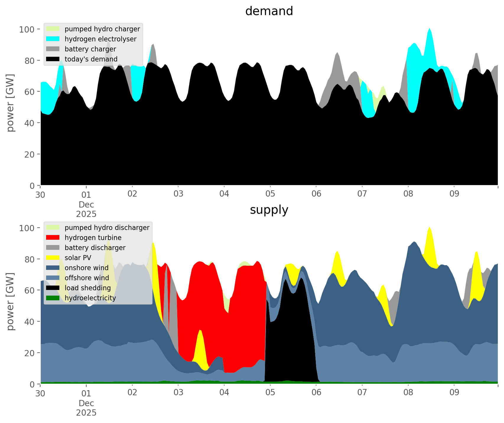Select the pumped hydro discharger legend swatch
The width and height of the screenshot is (504, 423).
tap(53, 228)
